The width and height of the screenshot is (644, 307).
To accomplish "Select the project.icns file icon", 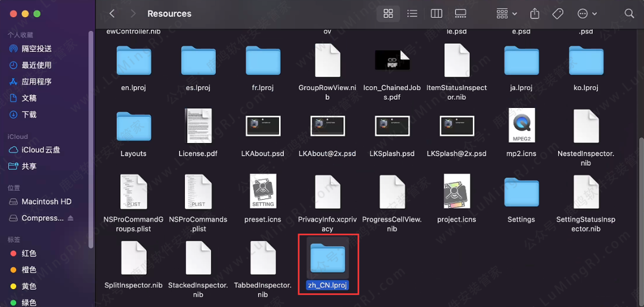I will 457,192.
